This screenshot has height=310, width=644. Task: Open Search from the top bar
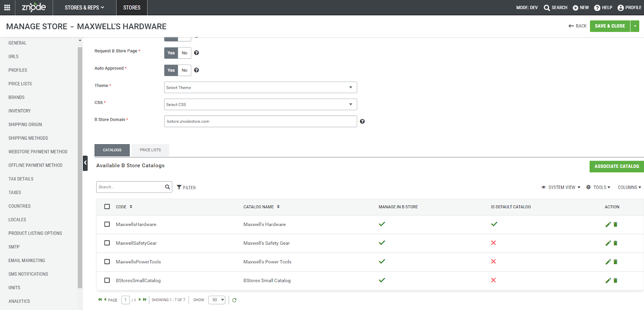click(x=555, y=8)
